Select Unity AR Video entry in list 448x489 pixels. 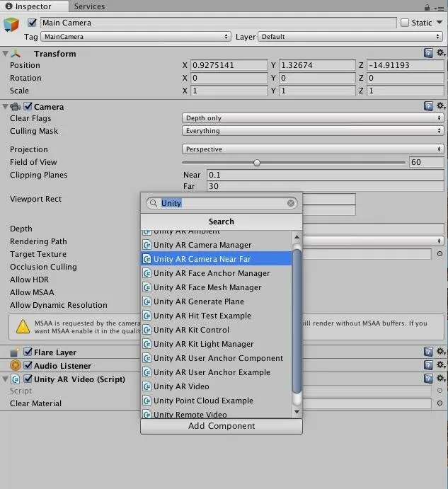click(x=216, y=386)
